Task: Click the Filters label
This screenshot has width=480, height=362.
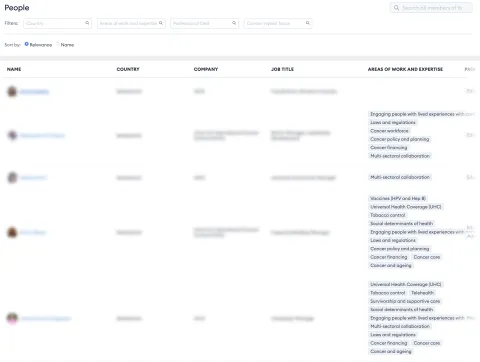Action: [x=11, y=23]
